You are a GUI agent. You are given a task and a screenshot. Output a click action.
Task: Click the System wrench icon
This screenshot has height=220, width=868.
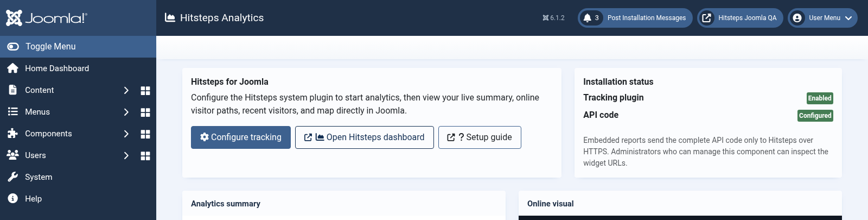13,177
